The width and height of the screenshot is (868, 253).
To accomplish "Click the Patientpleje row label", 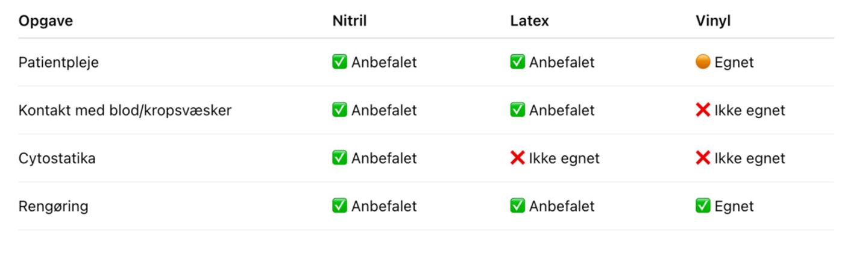I will (x=58, y=63).
